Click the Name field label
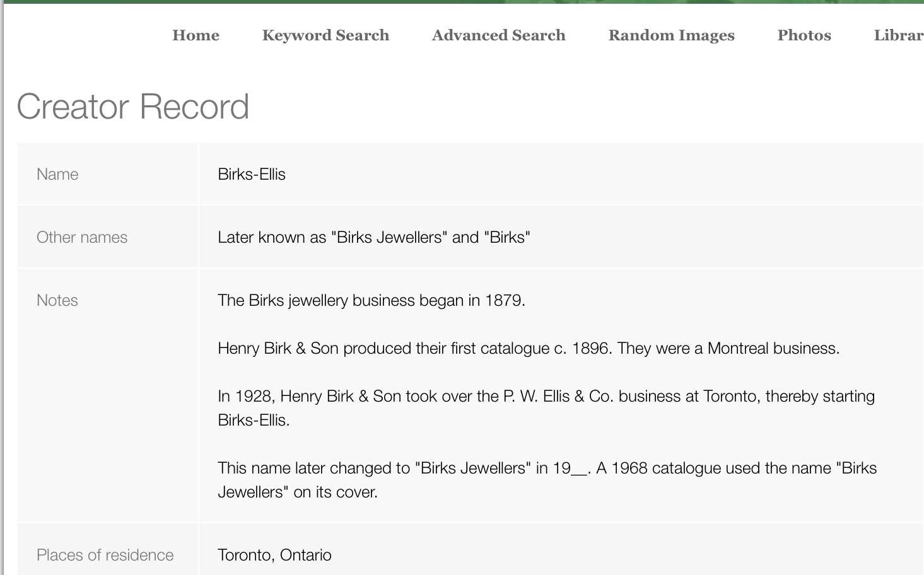 [57, 174]
